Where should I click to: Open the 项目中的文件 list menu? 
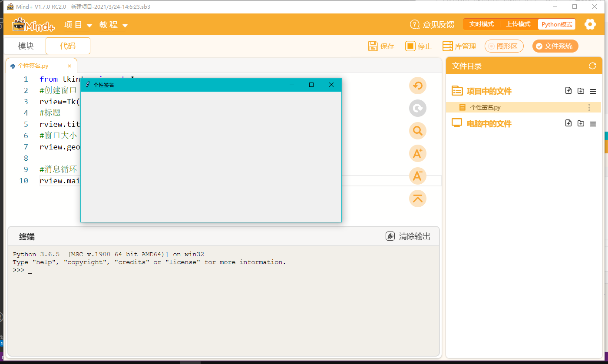coord(593,91)
